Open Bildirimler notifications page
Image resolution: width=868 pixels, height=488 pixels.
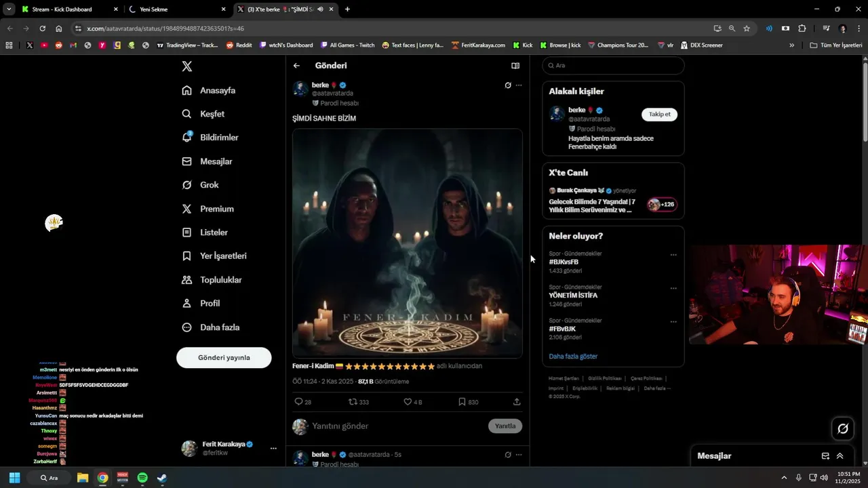210,138
